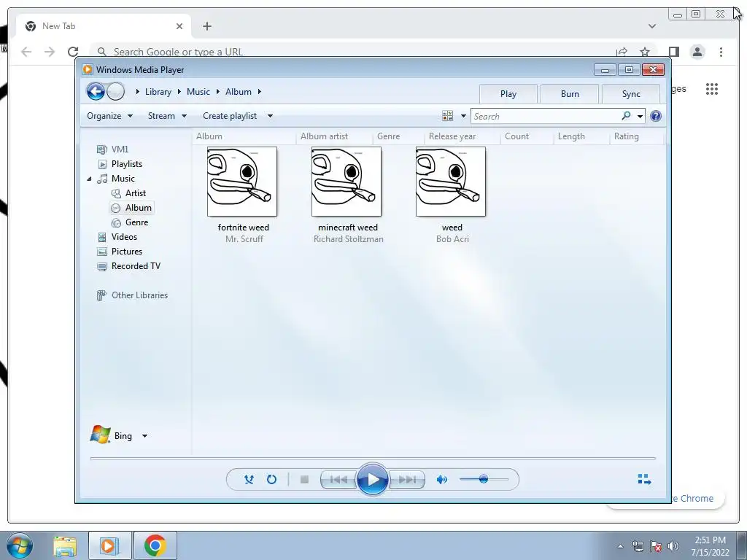
Task: Select VM1 in the navigation pane
Action: [112, 149]
